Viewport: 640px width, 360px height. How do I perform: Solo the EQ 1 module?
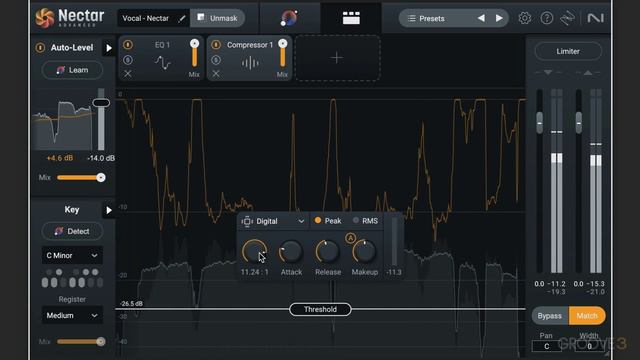point(128,60)
